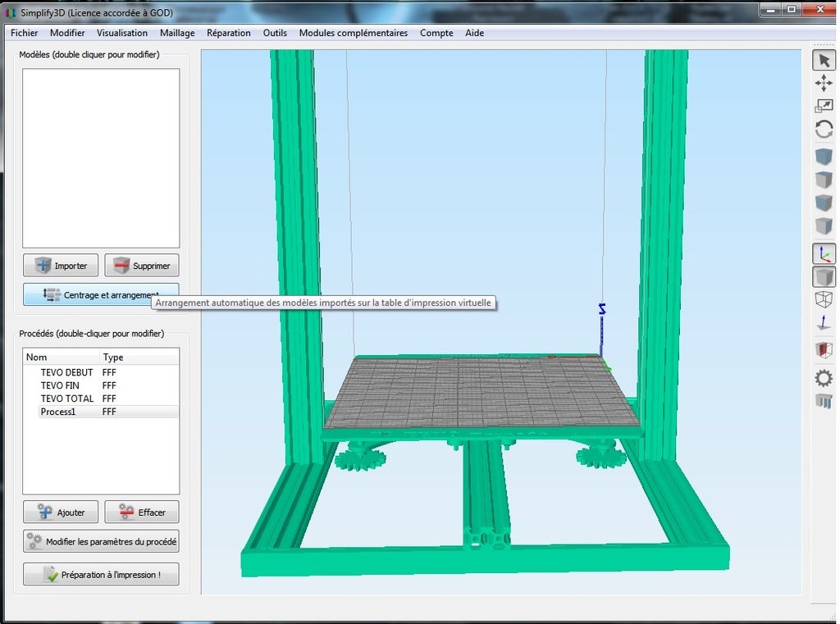Open the machine control panel gear
Viewport: 840px width, 624px height.
[824, 378]
